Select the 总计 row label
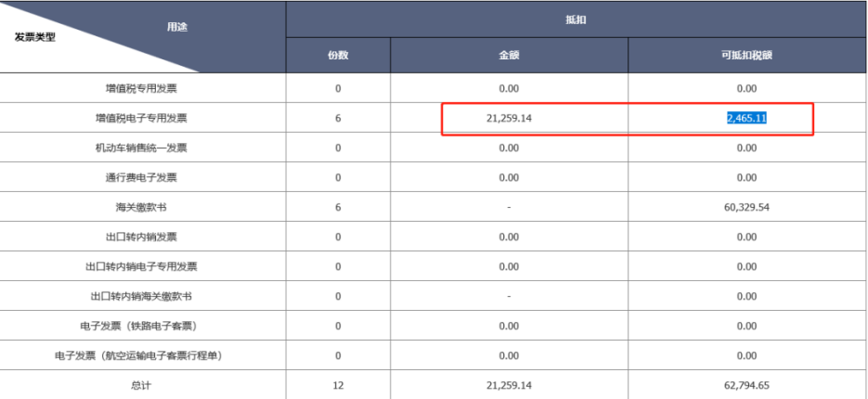The height and width of the screenshot is (399, 868). click(x=141, y=385)
